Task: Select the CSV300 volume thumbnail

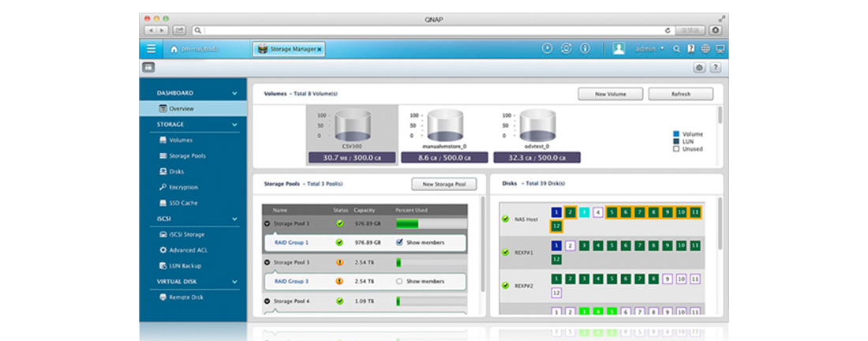Action: [x=351, y=134]
